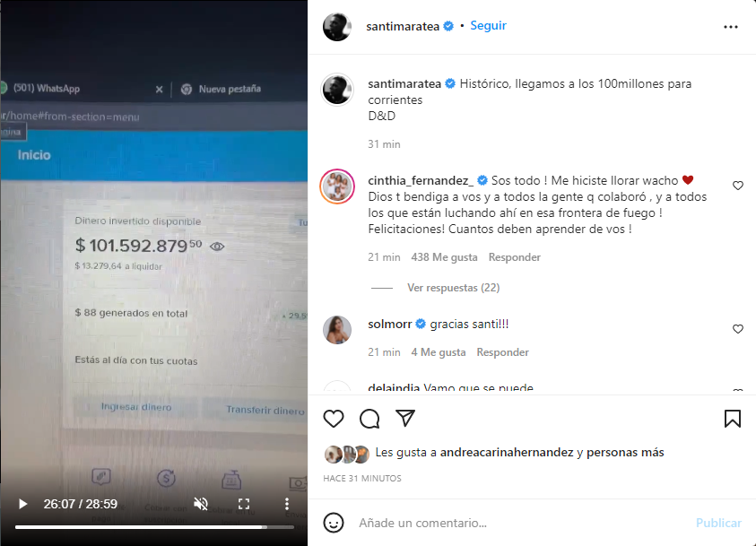Play the paused video
The width and height of the screenshot is (756, 546).
tap(22, 504)
